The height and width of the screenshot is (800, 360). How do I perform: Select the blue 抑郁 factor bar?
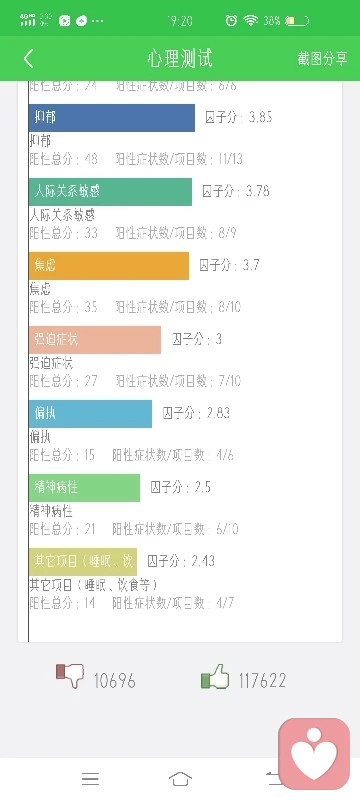(x=112, y=118)
